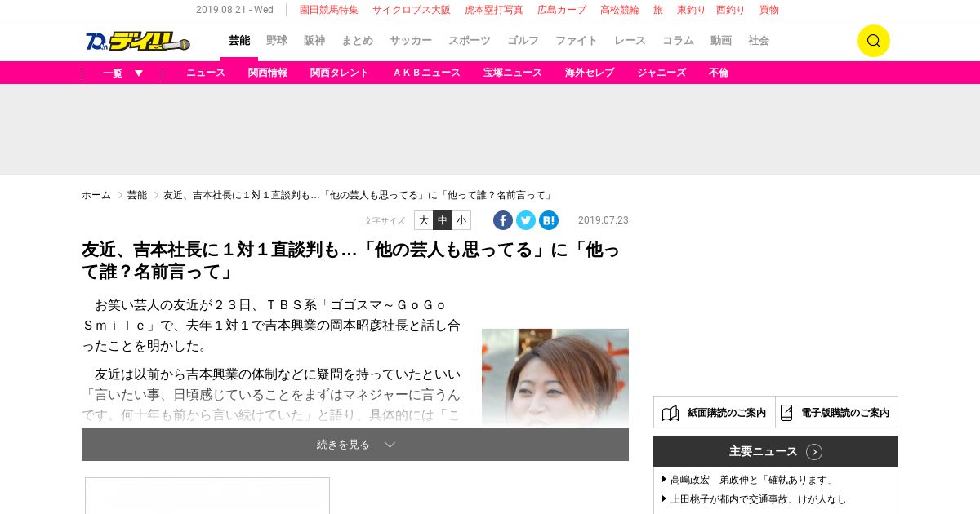Open 高松競輪 top link
This screenshot has width=980, height=514.
[620, 10]
